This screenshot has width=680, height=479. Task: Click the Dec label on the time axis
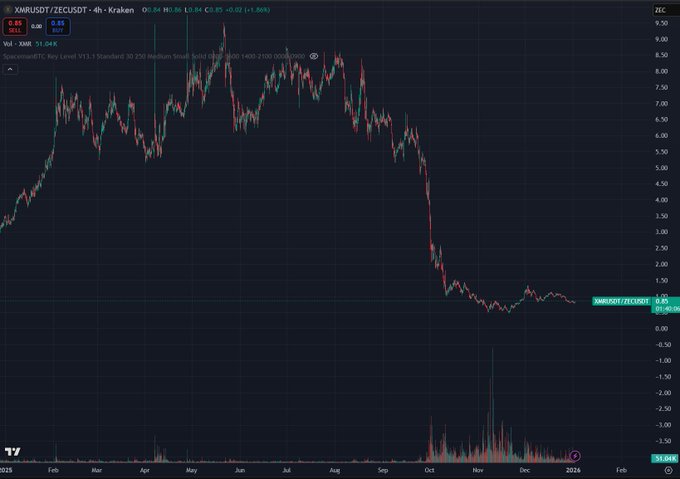pos(524,470)
